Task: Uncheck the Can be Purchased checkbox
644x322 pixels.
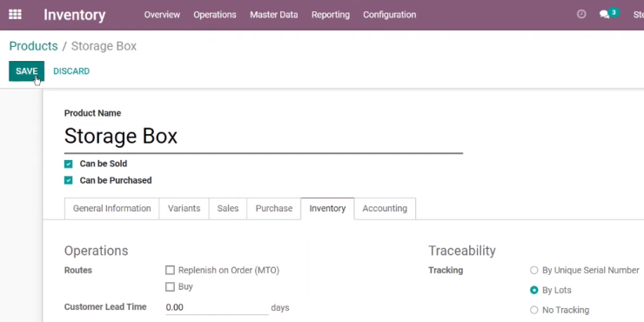Action: tap(68, 180)
